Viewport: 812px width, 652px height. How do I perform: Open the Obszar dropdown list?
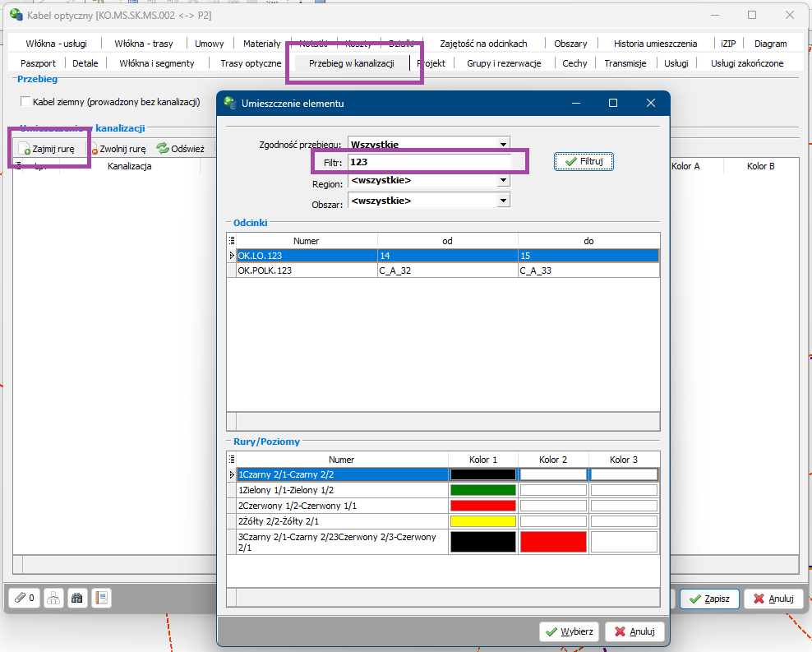coord(503,200)
